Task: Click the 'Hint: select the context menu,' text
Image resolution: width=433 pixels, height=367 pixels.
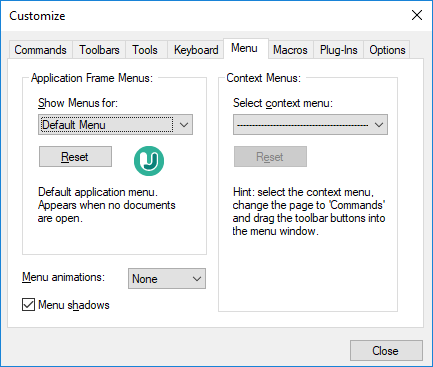Action: coord(304,192)
